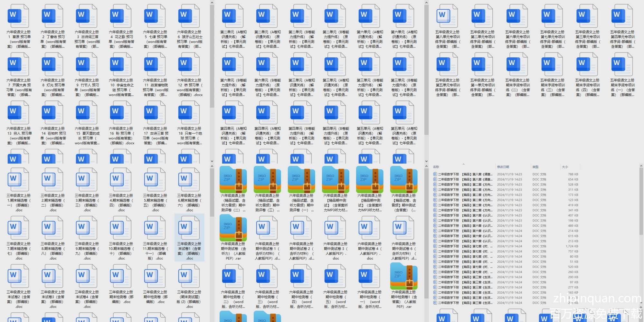Sort the file list by 修改日期 column

tap(503, 167)
